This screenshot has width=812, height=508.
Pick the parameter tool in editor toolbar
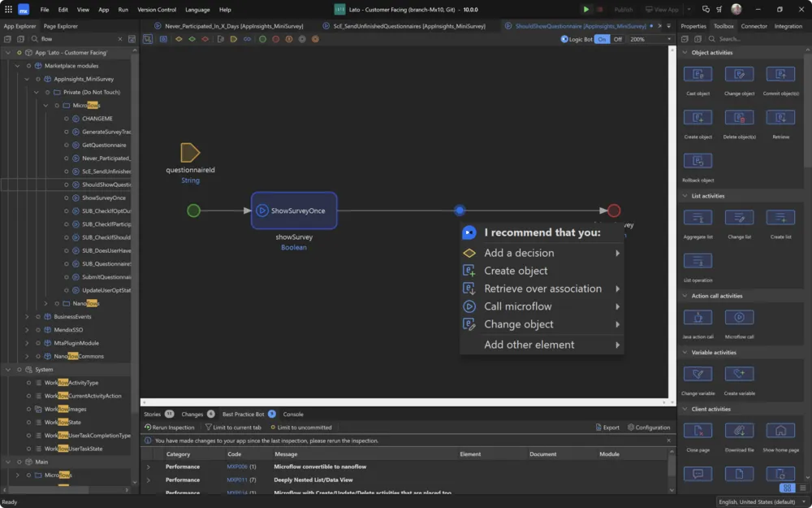point(234,39)
